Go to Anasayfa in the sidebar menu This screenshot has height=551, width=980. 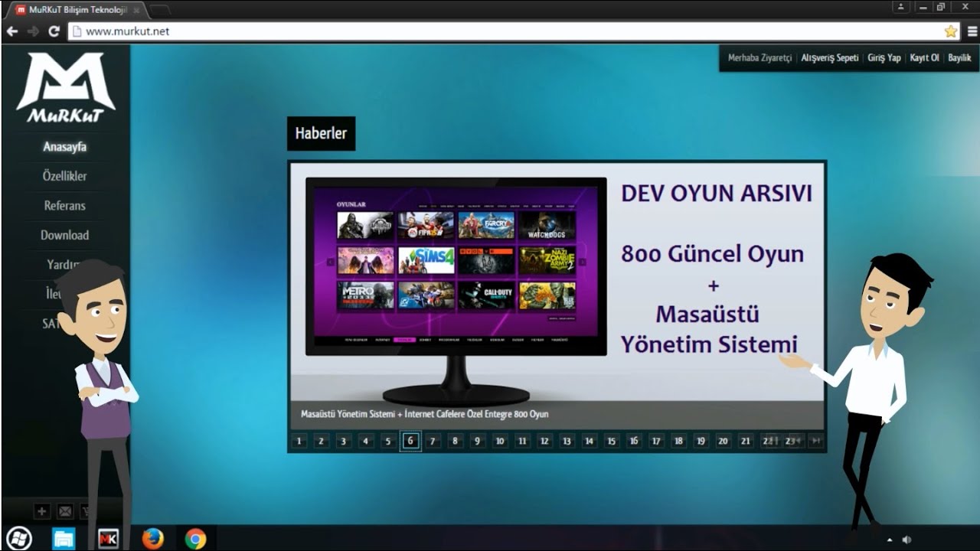pyautogui.click(x=65, y=147)
